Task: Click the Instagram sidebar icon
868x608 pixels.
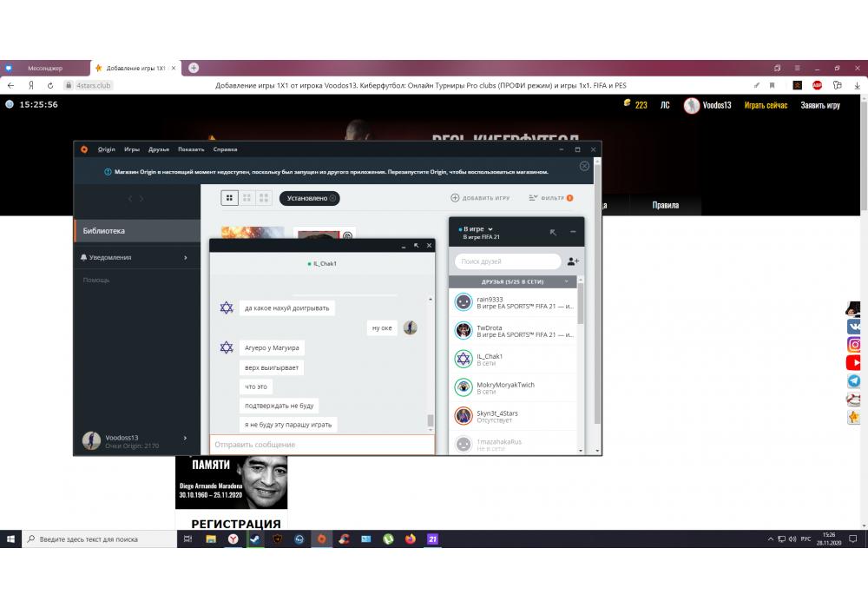Action: click(854, 345)
